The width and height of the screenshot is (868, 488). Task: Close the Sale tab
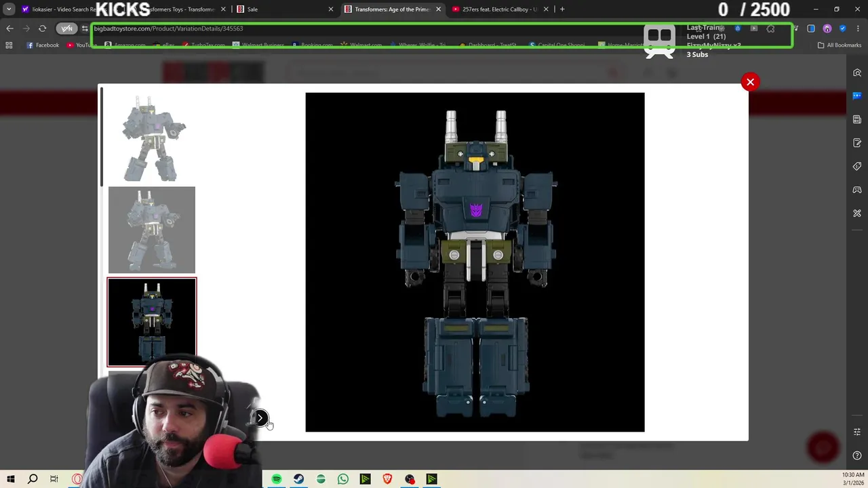tap(331, 9)
